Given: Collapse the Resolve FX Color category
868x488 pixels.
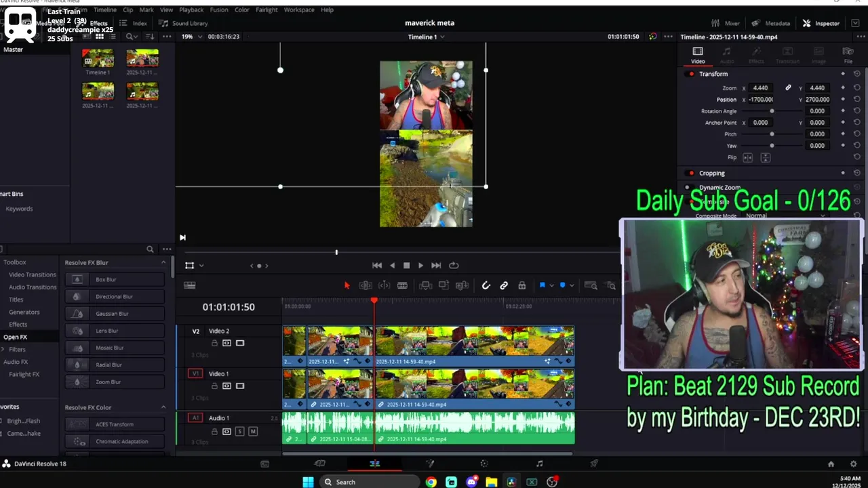Looking at the screenshot, I should tap(163, 407).
